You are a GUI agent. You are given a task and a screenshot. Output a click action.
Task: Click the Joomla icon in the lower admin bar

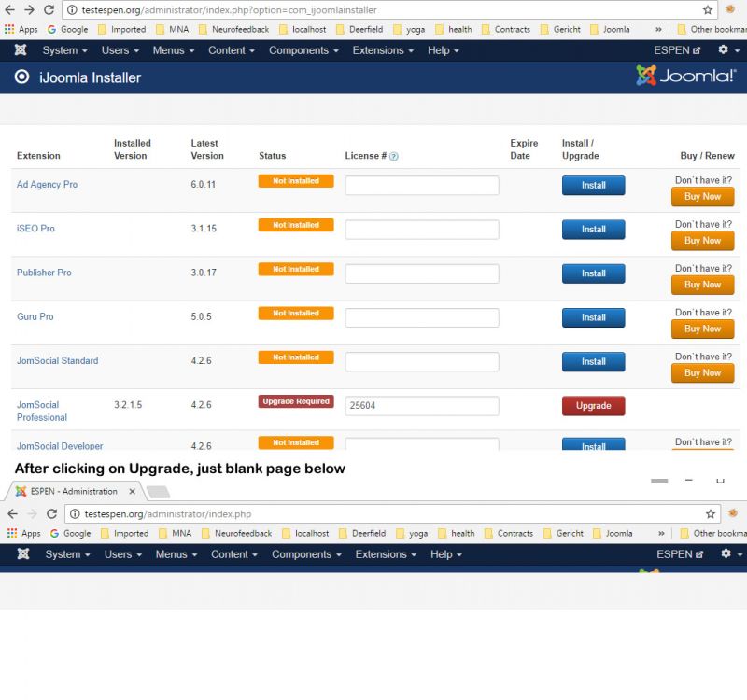coord(22,553)
